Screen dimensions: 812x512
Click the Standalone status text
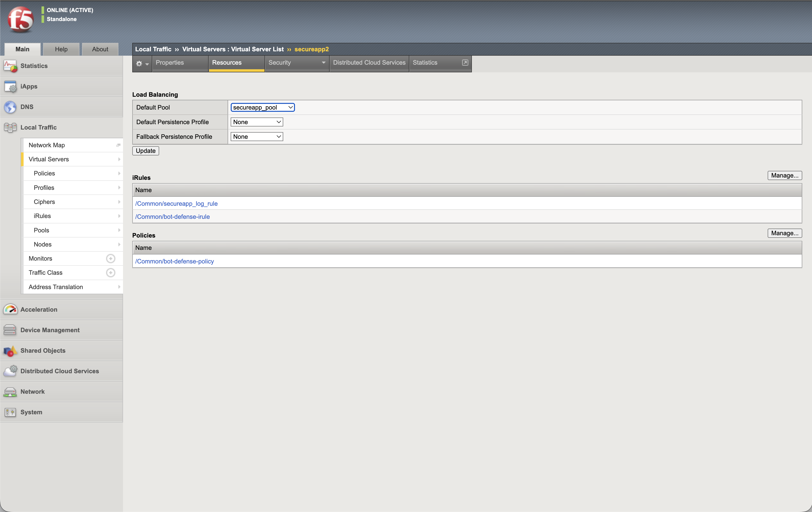click(x=62, y=19)
